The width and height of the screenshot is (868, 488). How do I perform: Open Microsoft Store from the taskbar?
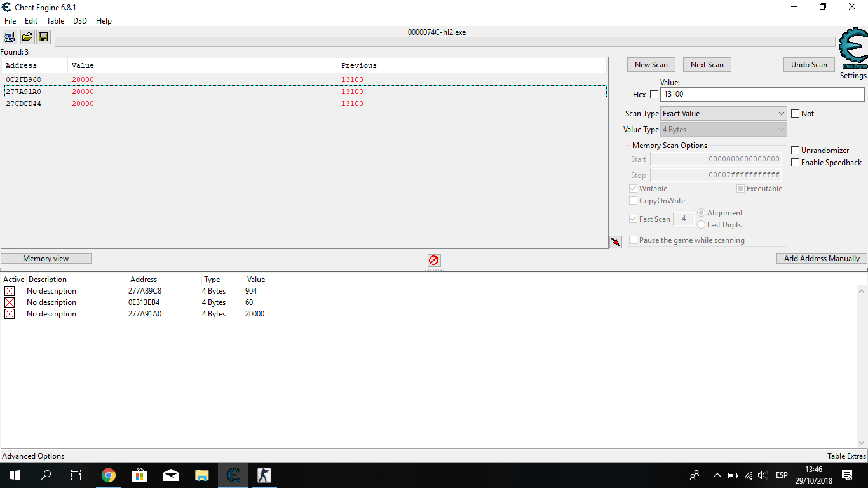click(139, 475)
